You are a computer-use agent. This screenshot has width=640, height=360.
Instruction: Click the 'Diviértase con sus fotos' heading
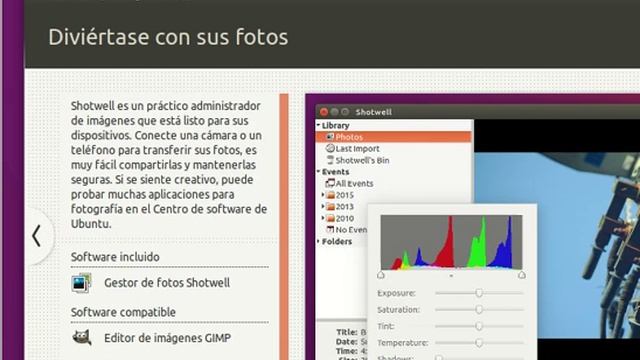pyautogui.click(x=168, y=37)
